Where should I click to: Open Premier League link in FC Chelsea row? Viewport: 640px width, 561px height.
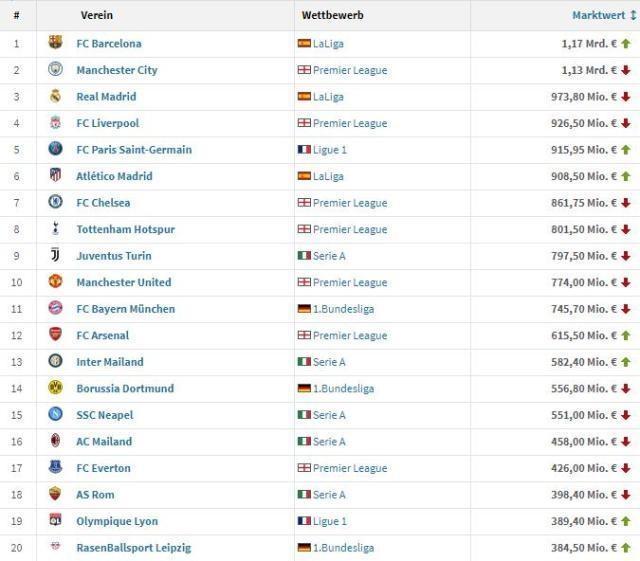(349, 202)
